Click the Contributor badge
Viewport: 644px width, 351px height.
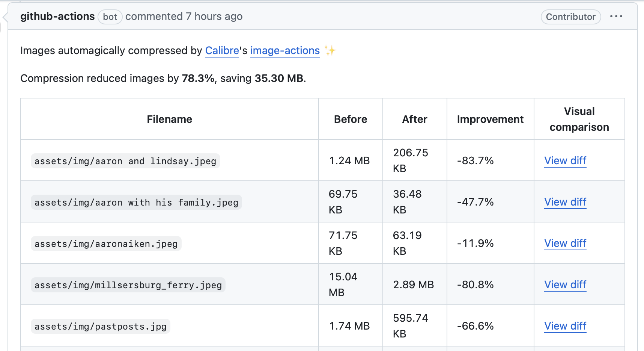pyautogui.click(x=570, y=17)
